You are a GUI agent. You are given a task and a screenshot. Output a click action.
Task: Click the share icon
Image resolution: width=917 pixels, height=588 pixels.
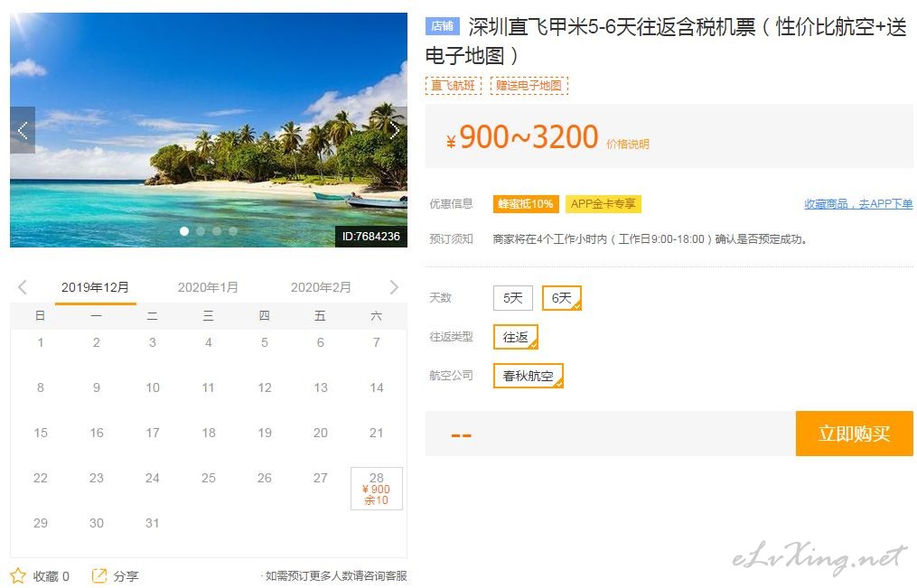[99, 575]
